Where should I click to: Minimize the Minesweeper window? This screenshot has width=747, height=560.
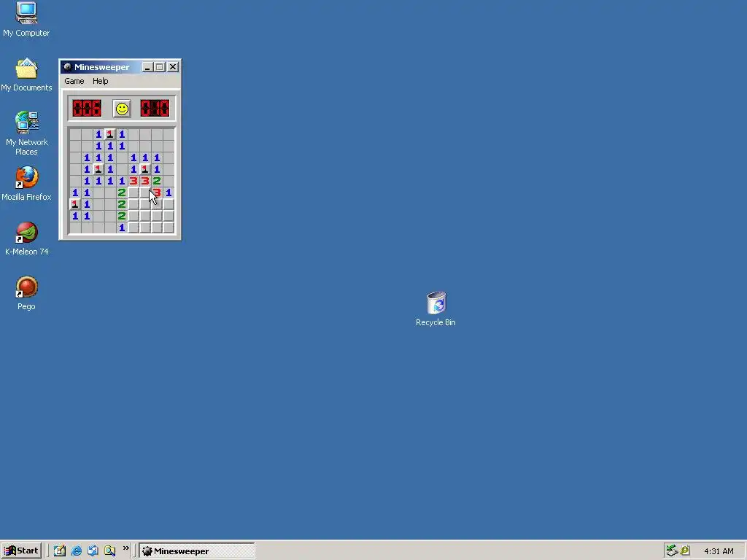[x=147, y=67]
